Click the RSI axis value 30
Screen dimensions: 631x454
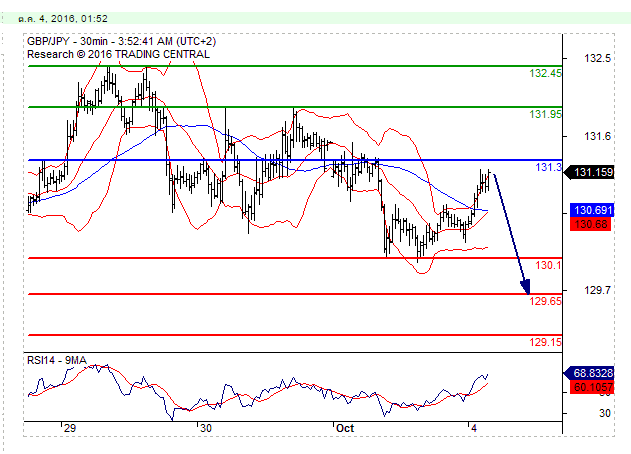click(604, 413)
